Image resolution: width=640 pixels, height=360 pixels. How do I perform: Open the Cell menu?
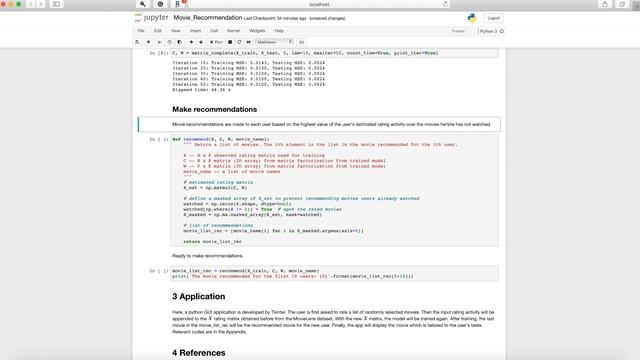click(214, 31)
